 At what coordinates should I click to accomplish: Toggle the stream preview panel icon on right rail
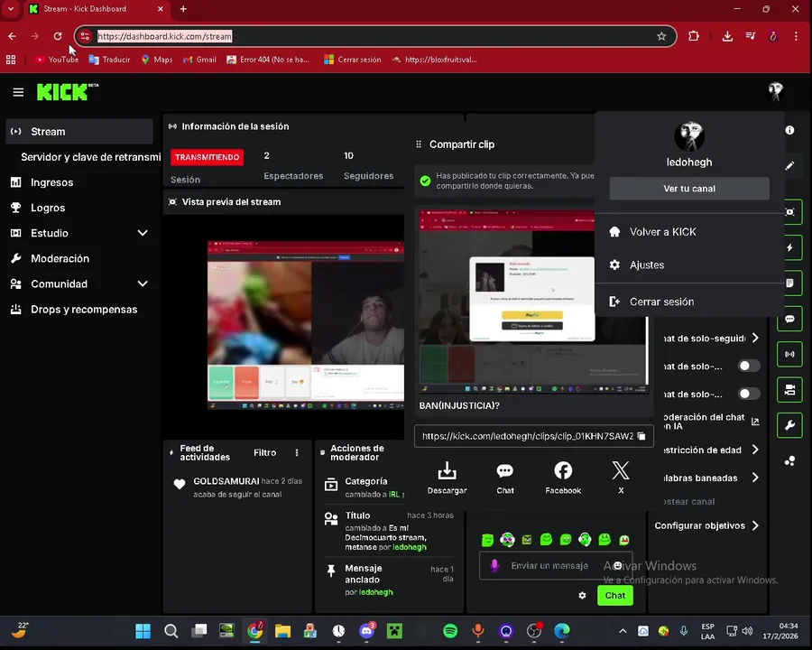click(x=789, y=212)
